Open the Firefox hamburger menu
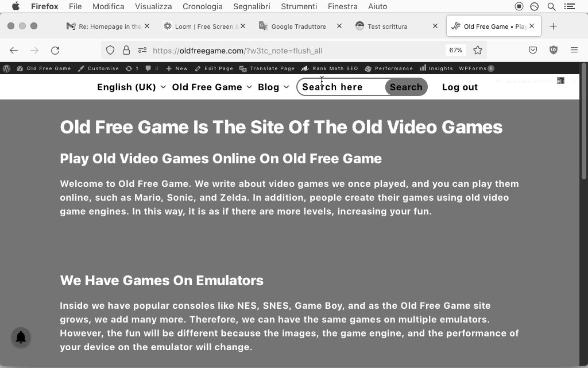This screenshot has height=368, width=588. click(574, 50)
